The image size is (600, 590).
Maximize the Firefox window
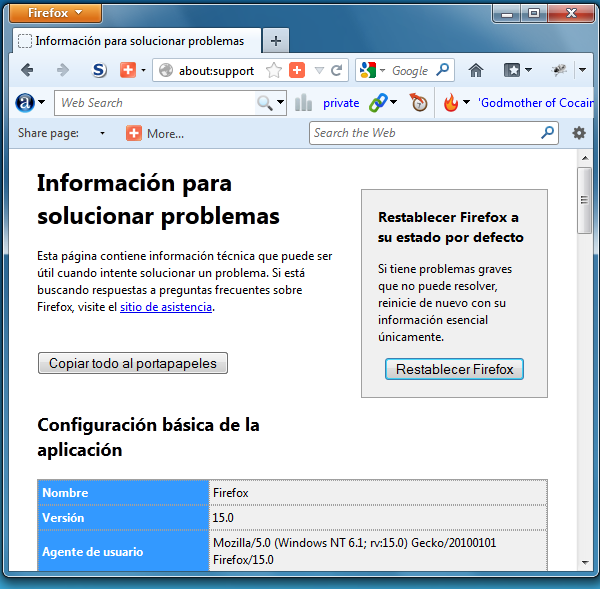coord(534,13)
